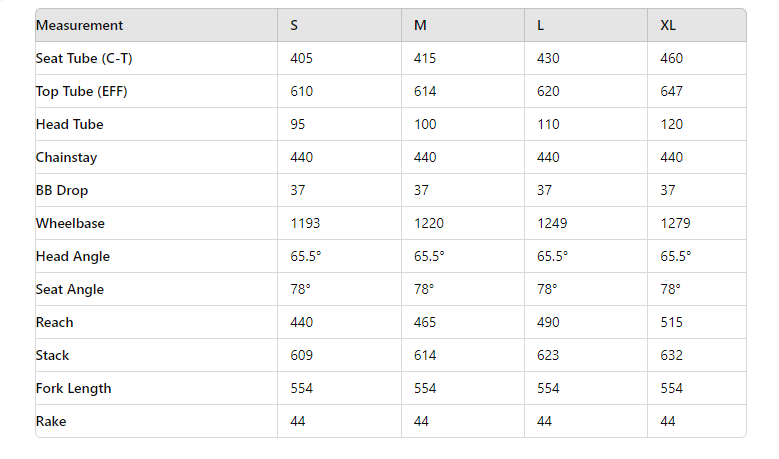Click the Measurement column header
This screenshot has height=459, width=779.
[x=80, y=26]
